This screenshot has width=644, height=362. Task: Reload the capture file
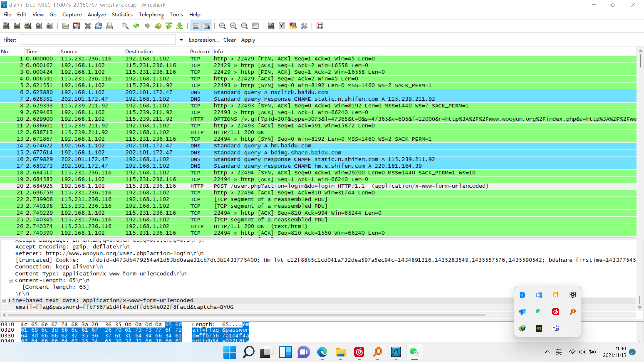pyautogui.click(x=99, y=26)
